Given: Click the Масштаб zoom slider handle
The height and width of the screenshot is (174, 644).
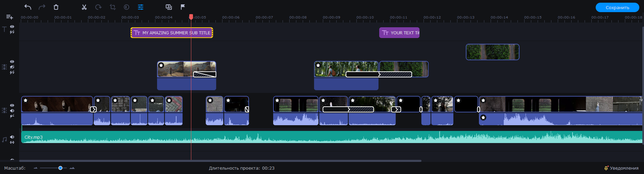Looking at the screenshot, I should [60, 168].
